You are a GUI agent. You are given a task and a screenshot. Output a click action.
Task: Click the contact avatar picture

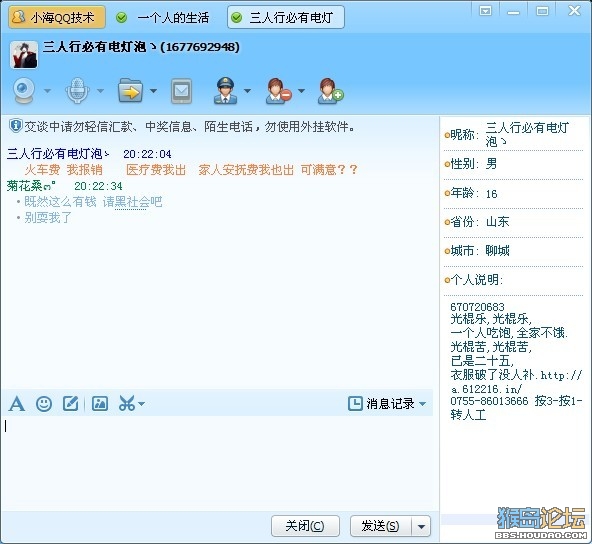pos(24,55)
